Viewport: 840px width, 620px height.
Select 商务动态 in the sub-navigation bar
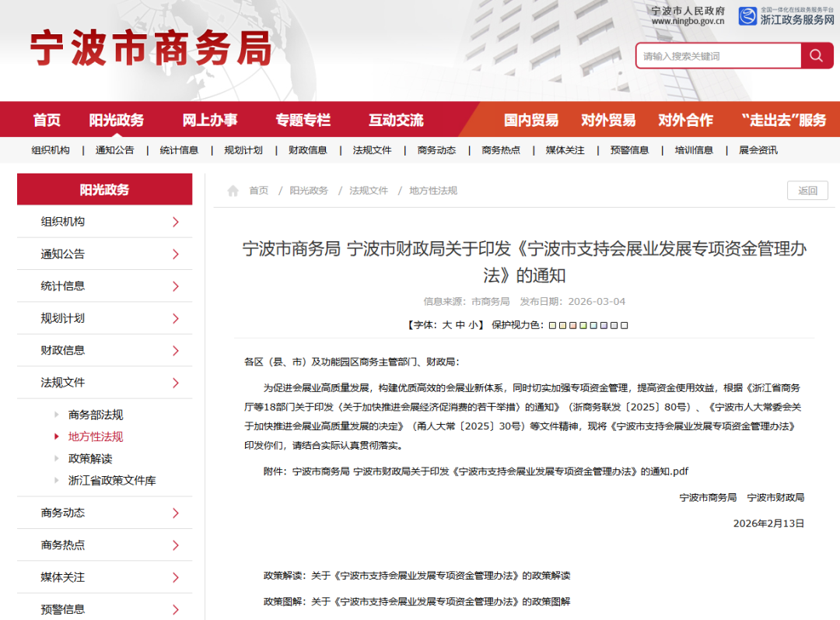436,151
